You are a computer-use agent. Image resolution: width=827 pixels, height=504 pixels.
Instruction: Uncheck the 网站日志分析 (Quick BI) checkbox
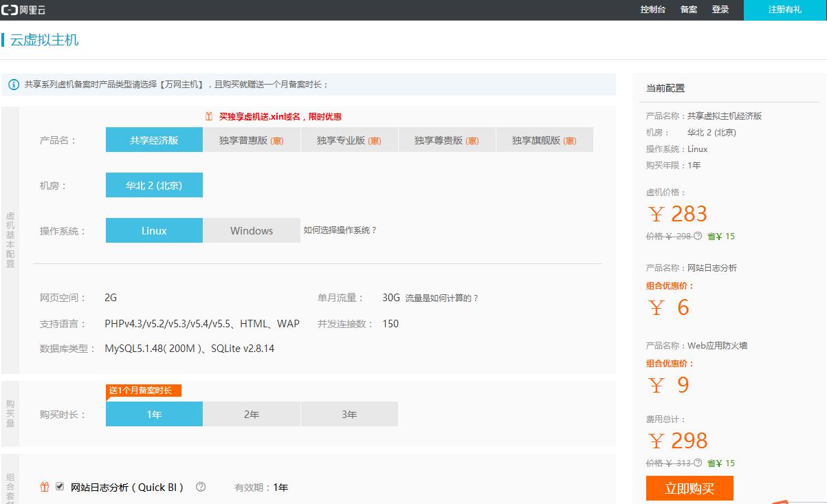coord(60,486)
